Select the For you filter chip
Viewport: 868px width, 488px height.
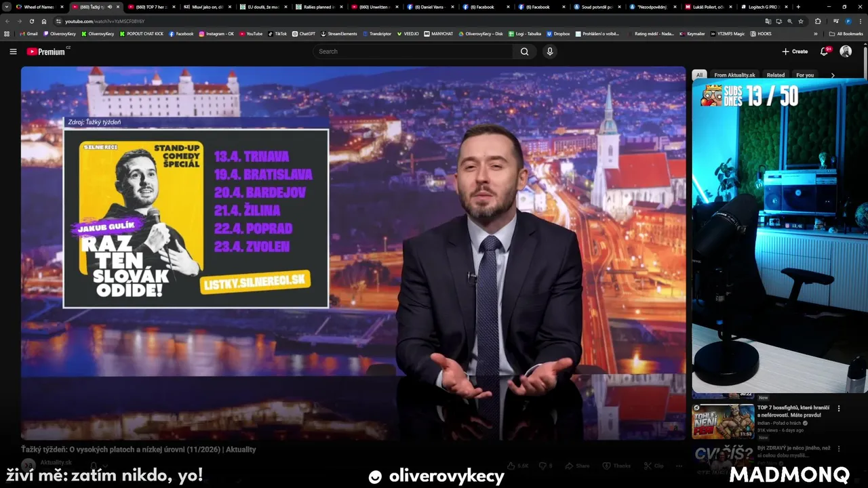point(805,75)
